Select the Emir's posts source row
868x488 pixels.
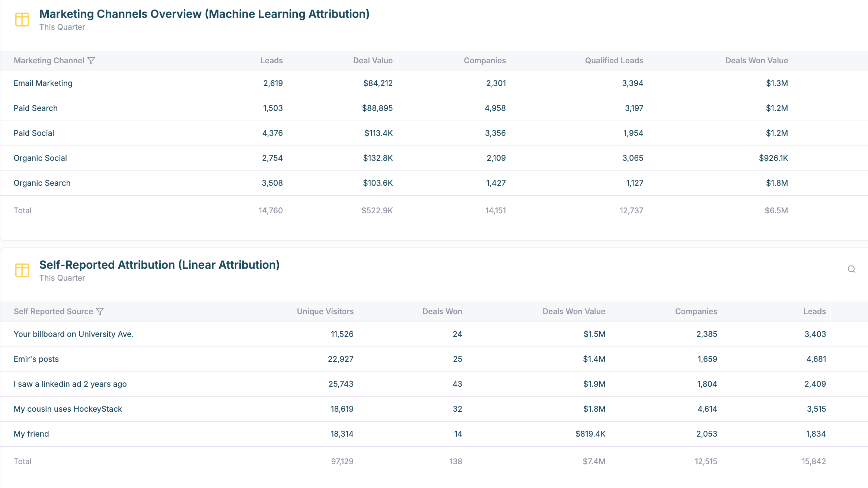coord(36,359)
